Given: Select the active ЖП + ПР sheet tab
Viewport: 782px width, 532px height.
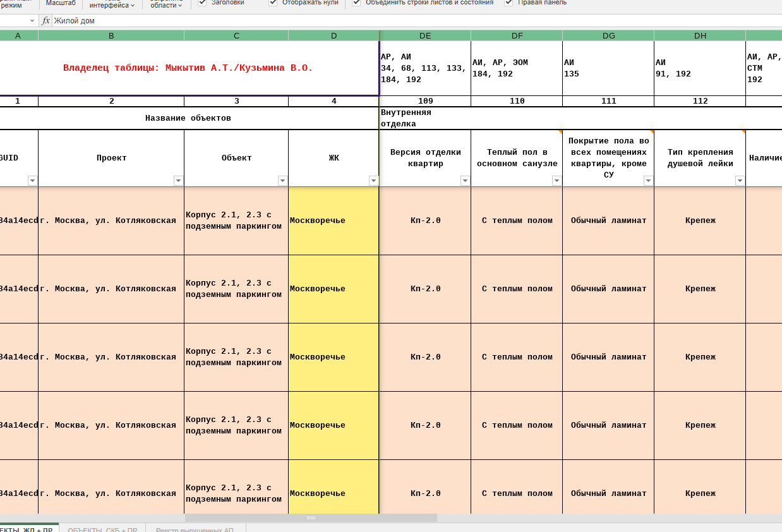Looking at the screenshot, I should [x=29, y=528].
